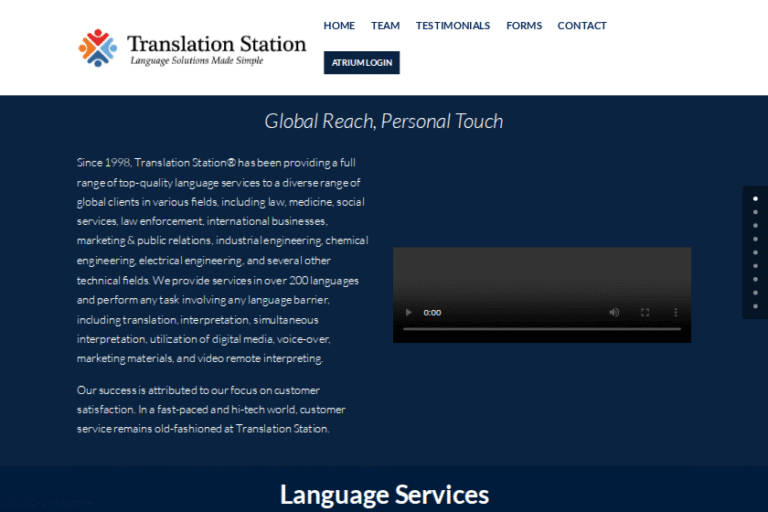
Task: Click the Translation Station logo
Action: (192, 48)
